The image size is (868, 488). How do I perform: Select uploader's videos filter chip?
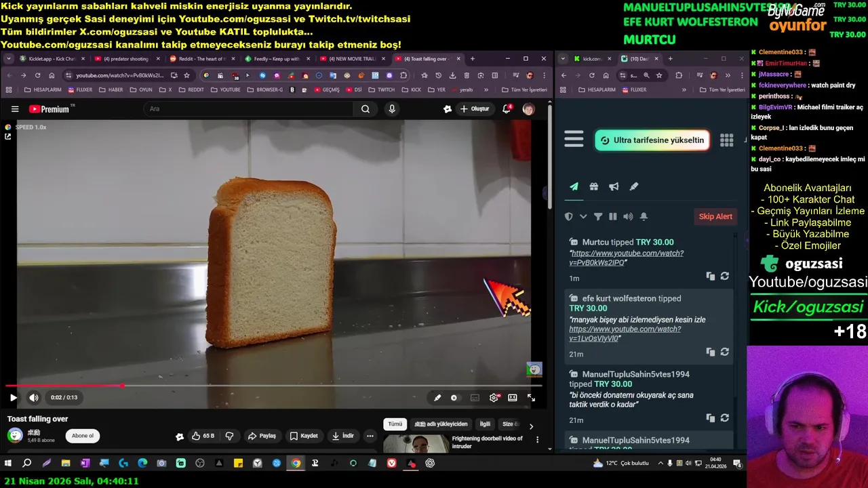point(441,424)
